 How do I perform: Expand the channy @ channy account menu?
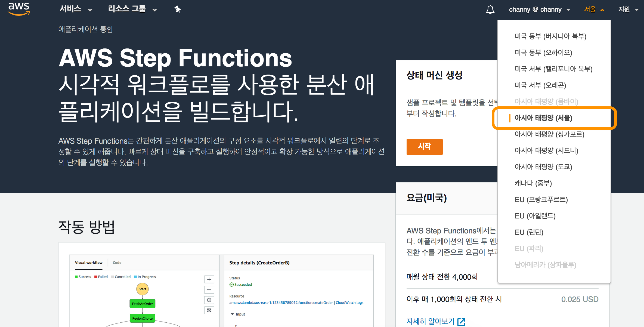coord(539,10)
